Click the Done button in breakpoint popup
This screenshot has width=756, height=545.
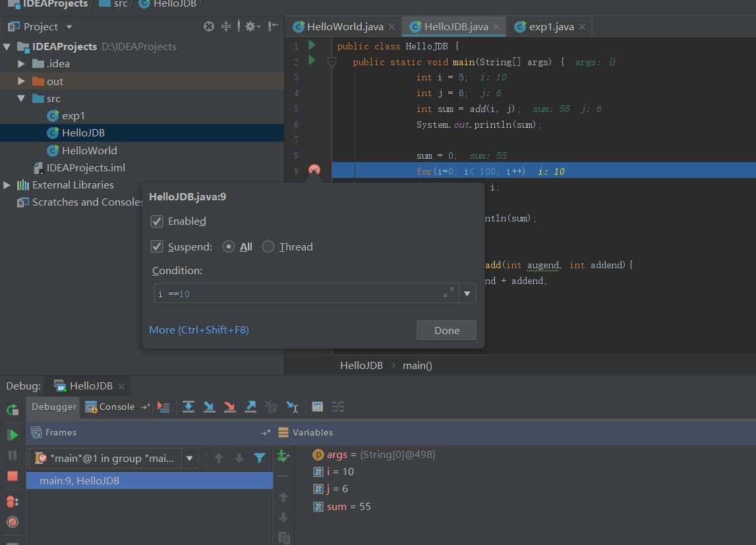pyautogui.click(x=446, y=331)
